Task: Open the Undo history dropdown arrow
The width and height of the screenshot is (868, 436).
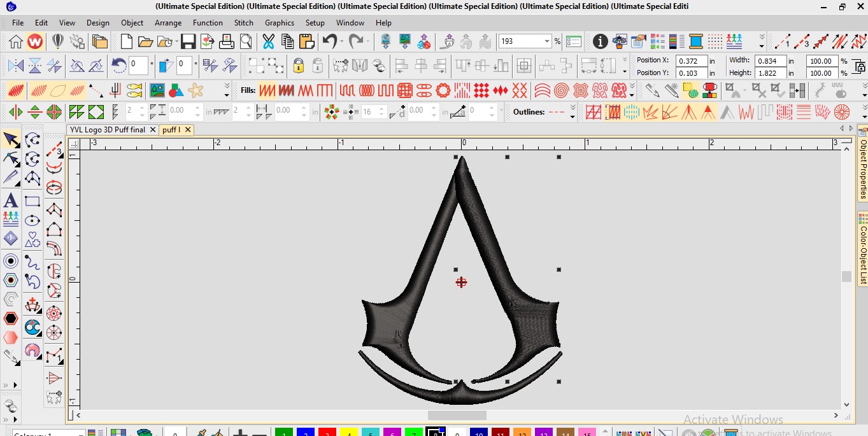Action: pyautogui.click(x=341, y=42)
